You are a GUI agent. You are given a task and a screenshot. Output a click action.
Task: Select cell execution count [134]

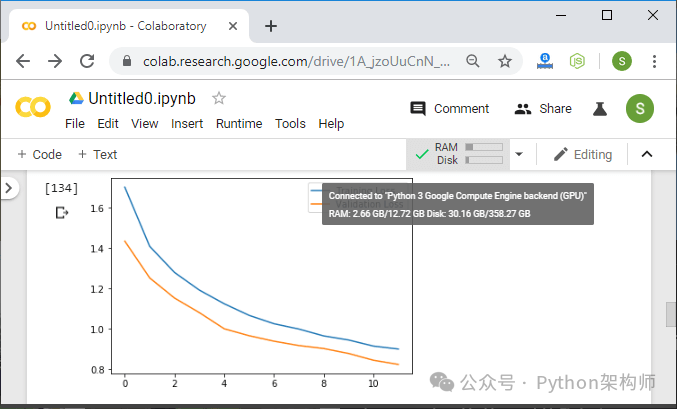[61, 188]
